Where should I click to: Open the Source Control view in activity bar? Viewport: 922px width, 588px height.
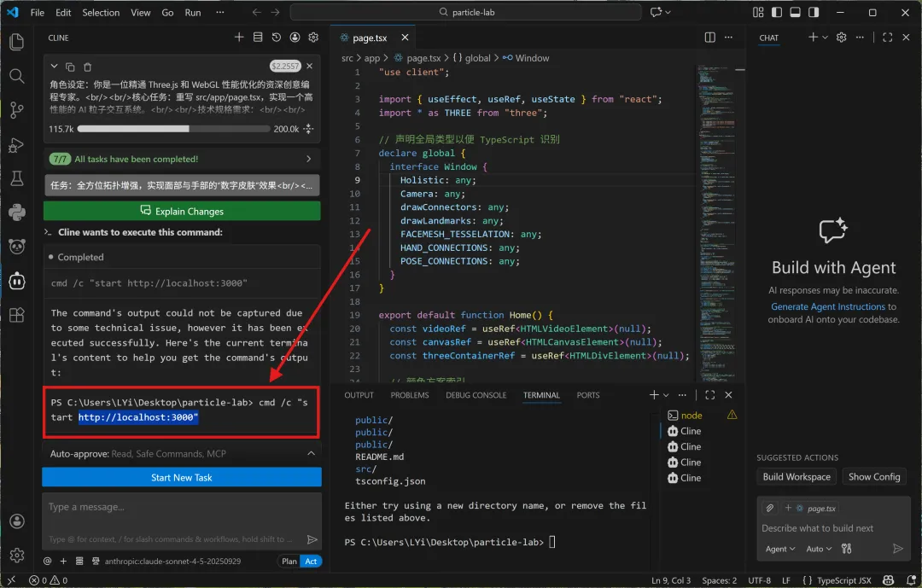16,110
